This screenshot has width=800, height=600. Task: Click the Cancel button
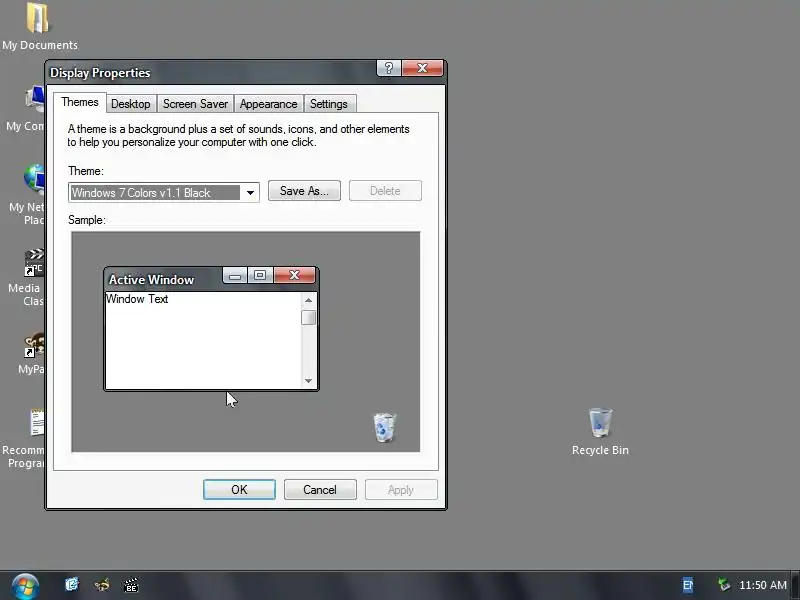pos(320,490)
